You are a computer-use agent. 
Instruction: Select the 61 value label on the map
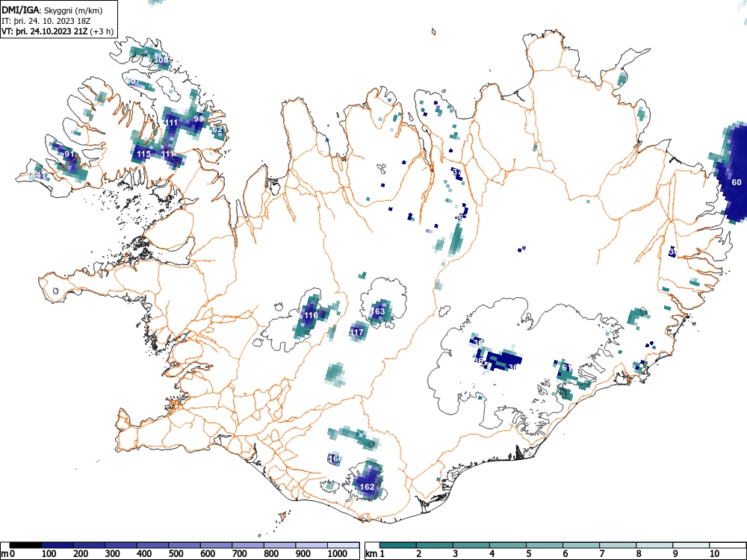(x=566, y=367)
